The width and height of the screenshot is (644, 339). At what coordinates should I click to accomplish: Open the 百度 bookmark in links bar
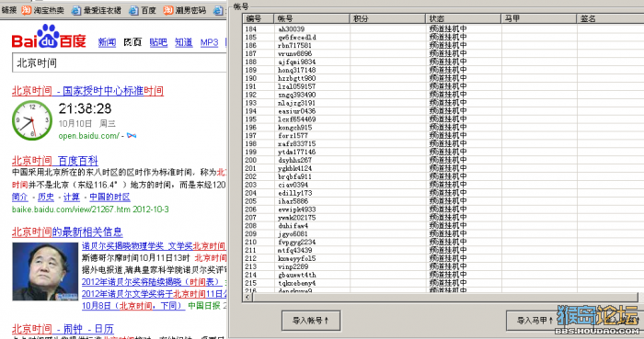(x=143, y=11)
